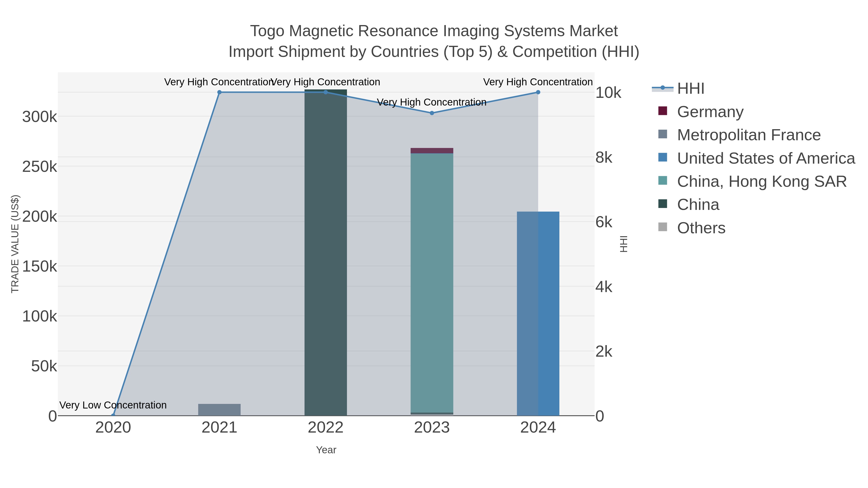Click the 2020 x-axis label
The width and height of the screenshot is (868, 488).
[113, 428]
